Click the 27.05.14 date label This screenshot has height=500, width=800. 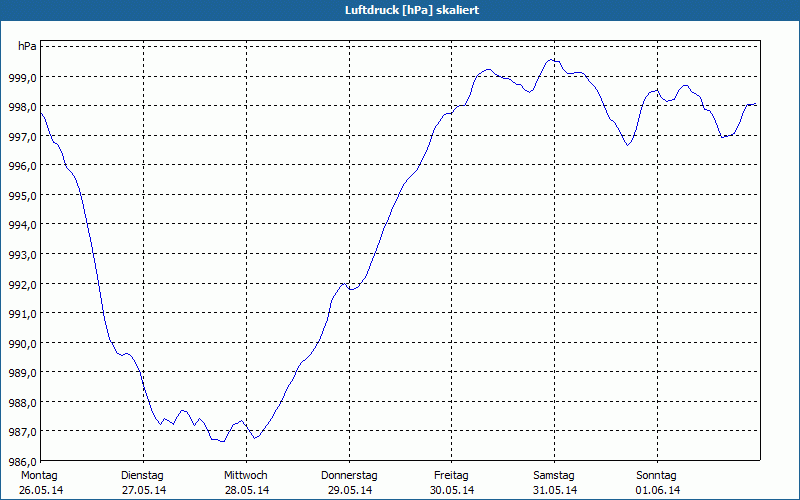144,491
